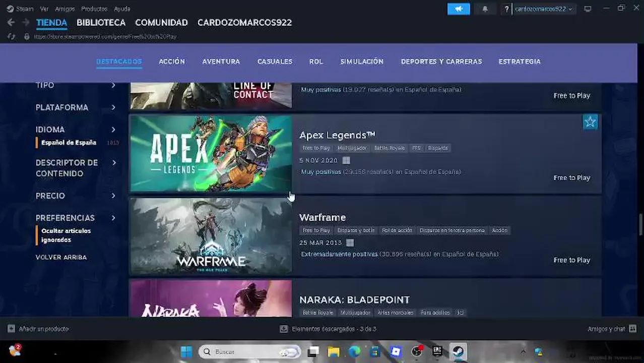
Task: Open the notifications bell
Action: point(485,9)
